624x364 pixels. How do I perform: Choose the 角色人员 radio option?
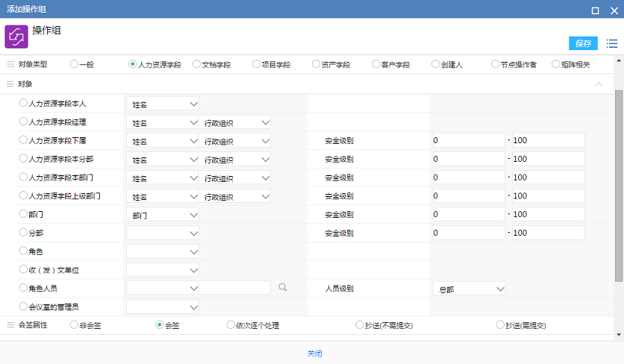click(x=23, y=288)
